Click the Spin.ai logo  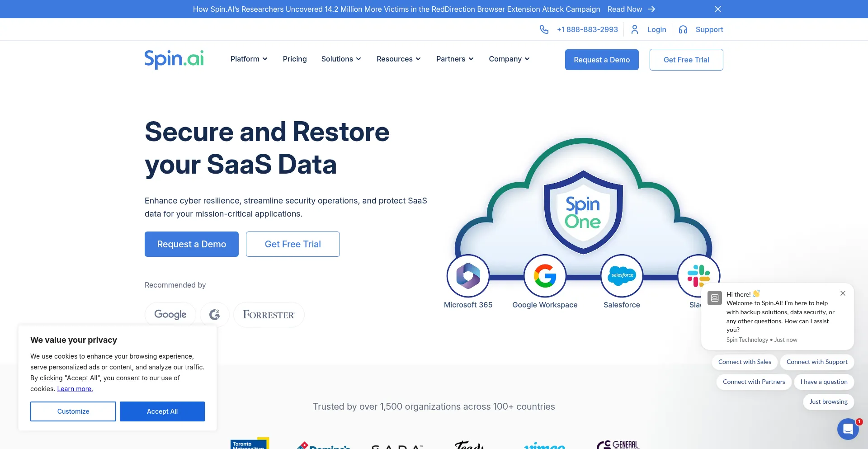pos(174,59)
